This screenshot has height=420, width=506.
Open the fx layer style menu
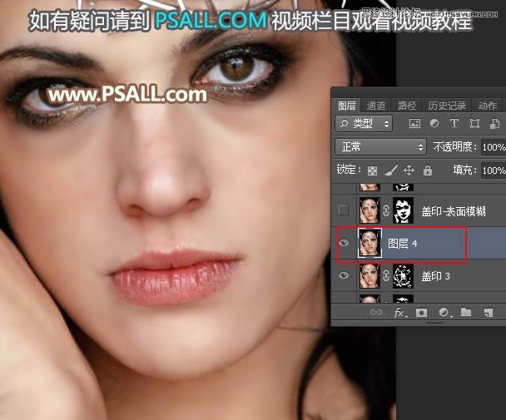point(399,313)
